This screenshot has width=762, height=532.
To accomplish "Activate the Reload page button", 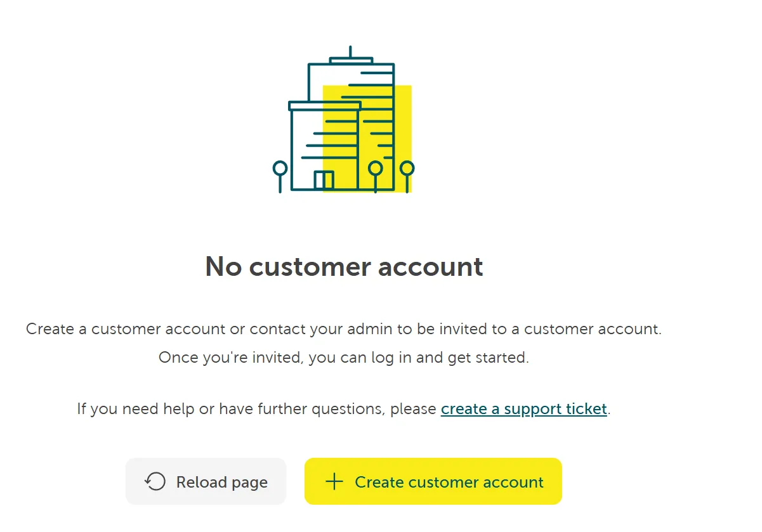I will click(206, 482).
